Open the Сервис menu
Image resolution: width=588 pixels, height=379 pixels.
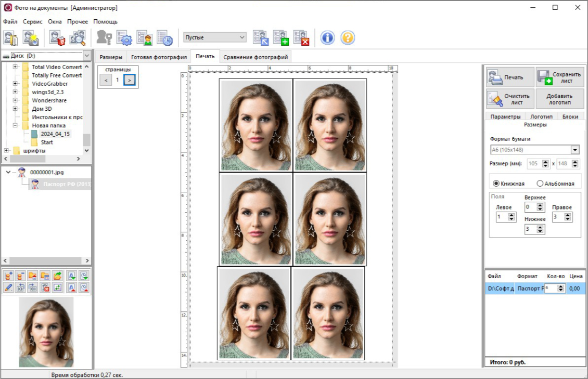[33, 22]
